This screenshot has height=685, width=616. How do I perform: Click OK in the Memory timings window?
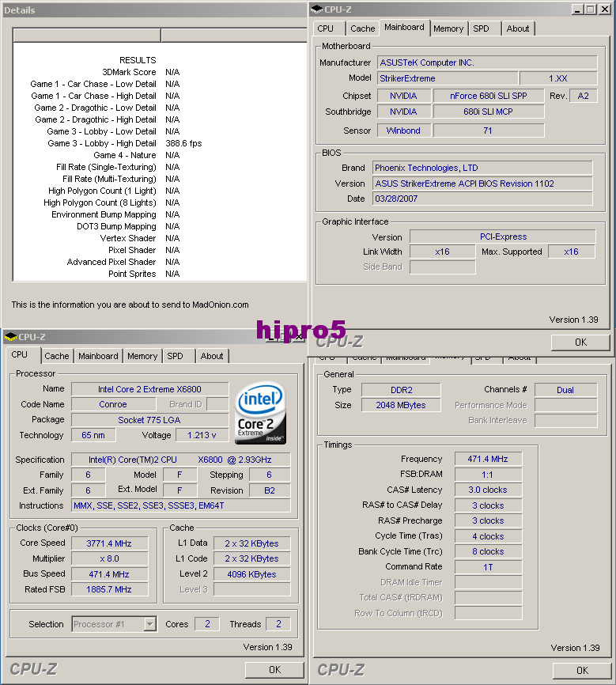582,670
